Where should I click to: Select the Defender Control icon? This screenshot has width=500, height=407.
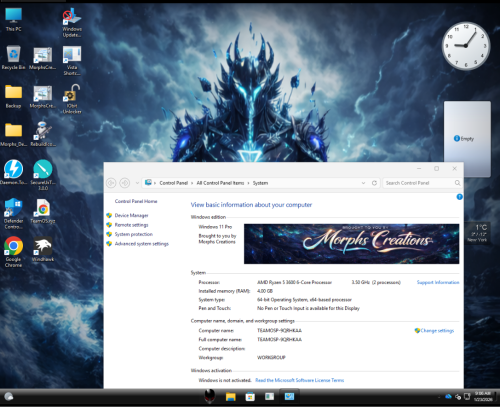tap(13, 213)
